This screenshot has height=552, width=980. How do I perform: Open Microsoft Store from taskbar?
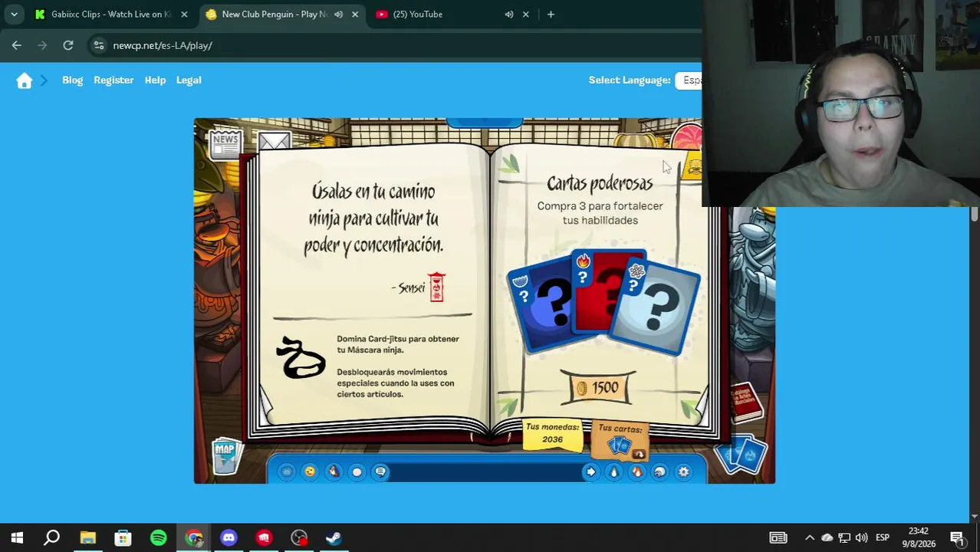[123, 537]
